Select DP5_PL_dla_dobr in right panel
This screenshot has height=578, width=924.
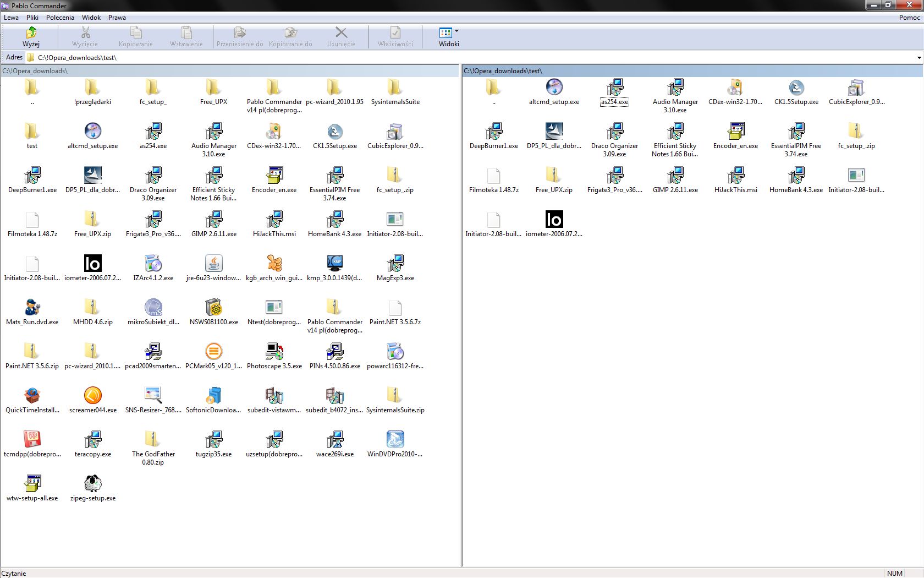tap(554, 136)
